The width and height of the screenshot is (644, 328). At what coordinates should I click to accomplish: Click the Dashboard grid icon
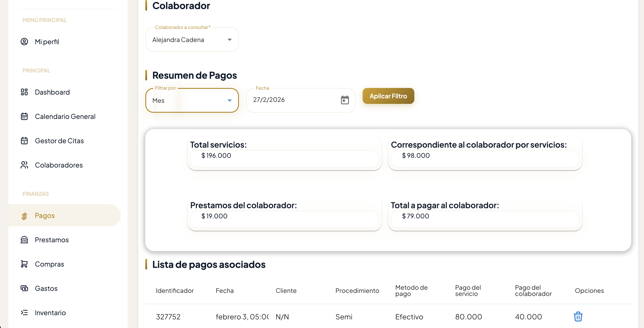coord(24,92)
